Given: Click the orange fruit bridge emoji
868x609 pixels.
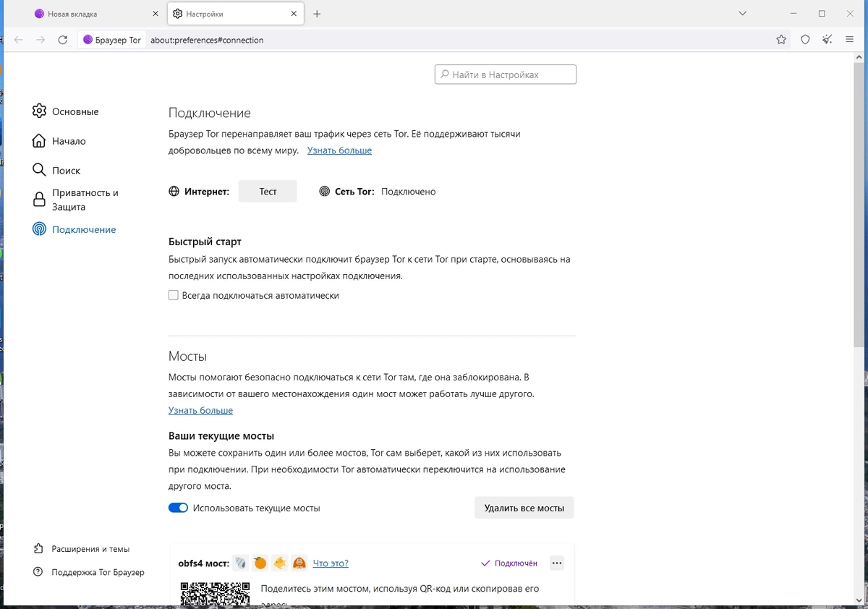Looking at the screenshot, I should click(260, 563).
